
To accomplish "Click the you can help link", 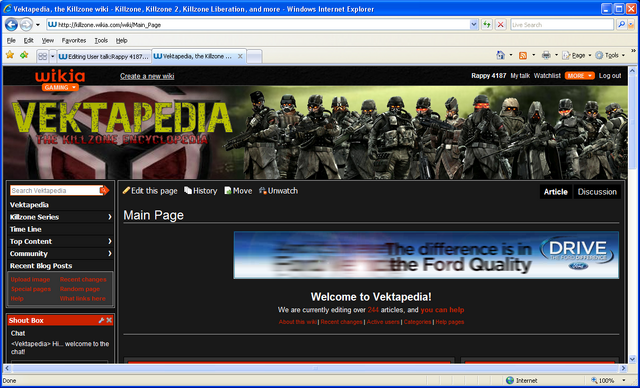I will coord(442,310).
